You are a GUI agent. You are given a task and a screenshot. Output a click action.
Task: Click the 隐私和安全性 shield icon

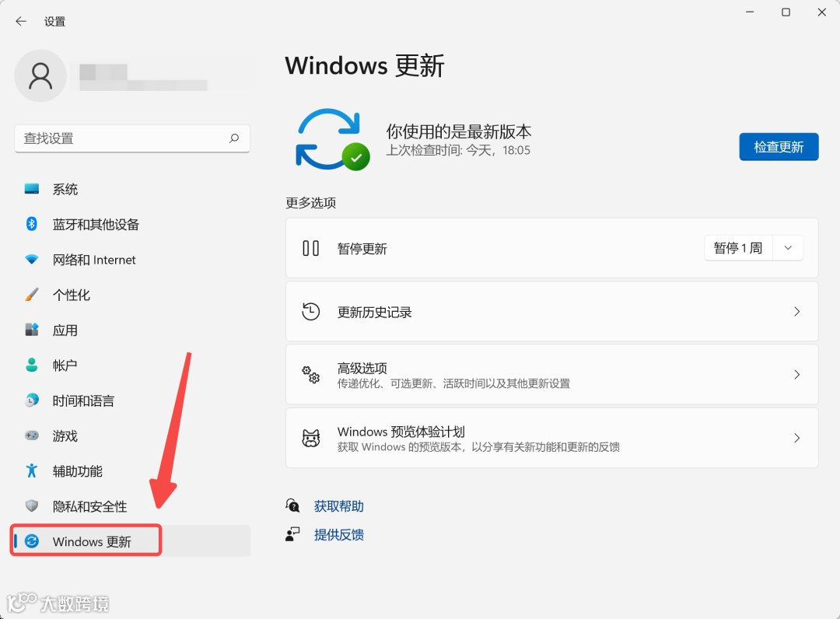[x=32, y=505]
